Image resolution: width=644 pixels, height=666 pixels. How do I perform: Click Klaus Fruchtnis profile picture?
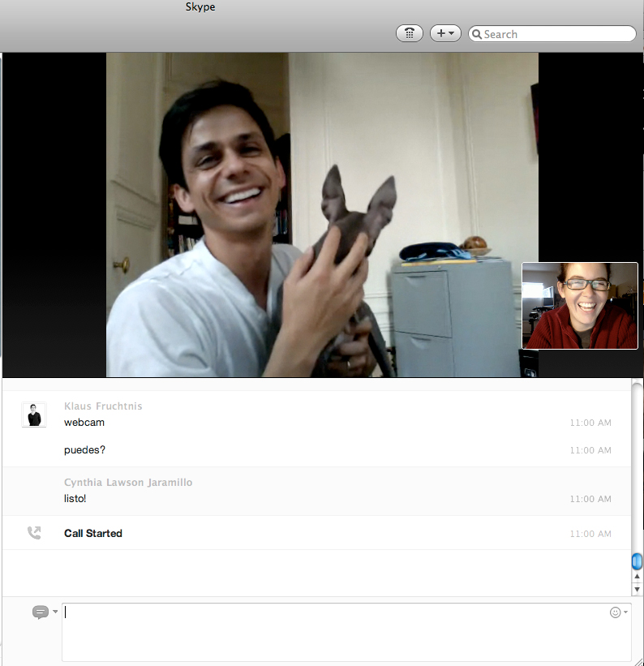click(34, 415)
